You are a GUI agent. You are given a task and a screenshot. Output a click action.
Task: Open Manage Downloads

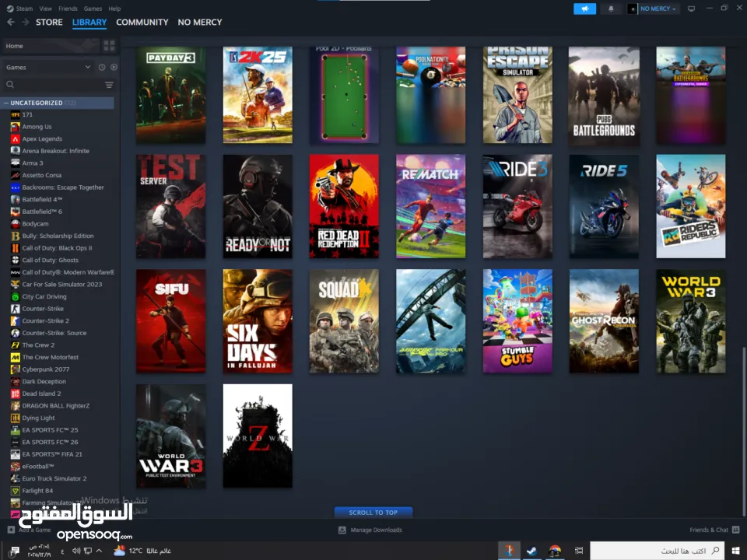(370, 530)
